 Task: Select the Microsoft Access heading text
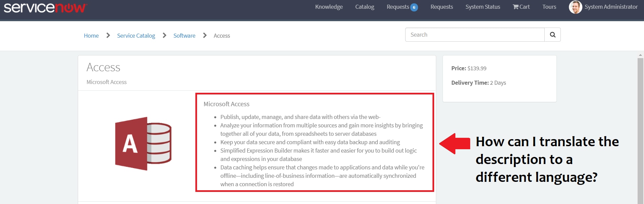[226, 104]
